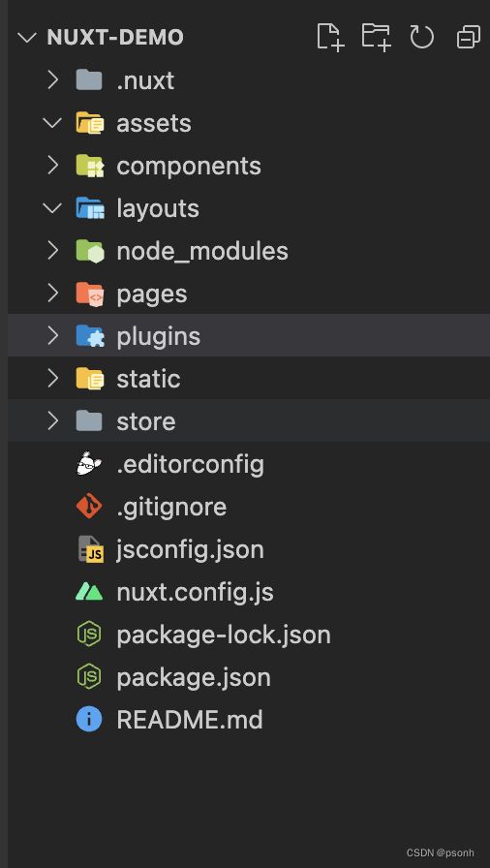The image size is (490, 868).
Task: Expand the .nuxt folder chevron
Action: 52,80
